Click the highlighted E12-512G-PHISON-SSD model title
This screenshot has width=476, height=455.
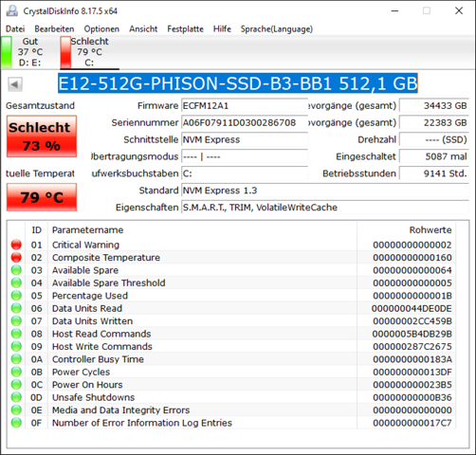(238, 83)
